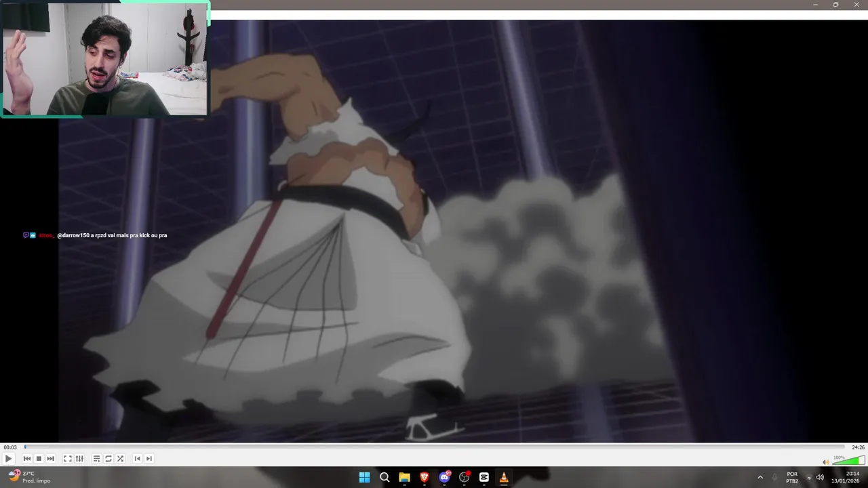Open weather widget showing 27°C
The image size is (868, 488).
pos(29,477)
